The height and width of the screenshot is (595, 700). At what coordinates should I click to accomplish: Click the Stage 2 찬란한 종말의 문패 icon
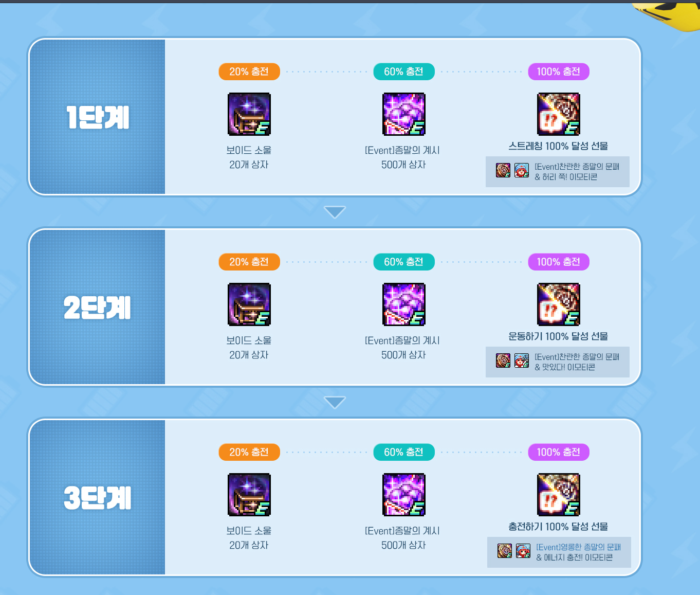click(x=503, y=360)
